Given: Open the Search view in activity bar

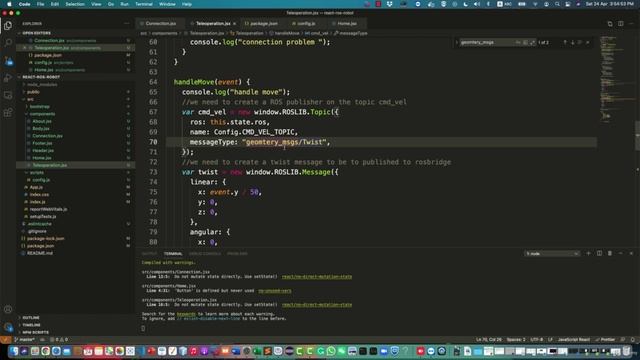Looking at the screenshot, I should (x=8, y=42).
